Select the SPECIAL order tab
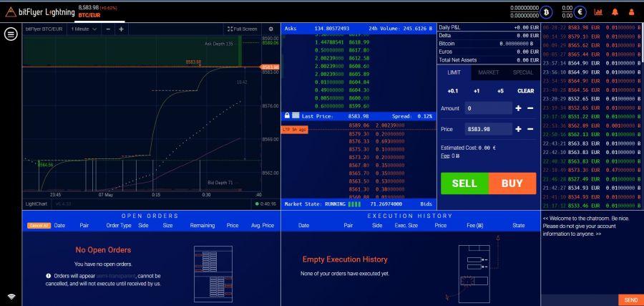 pos(523,72)
